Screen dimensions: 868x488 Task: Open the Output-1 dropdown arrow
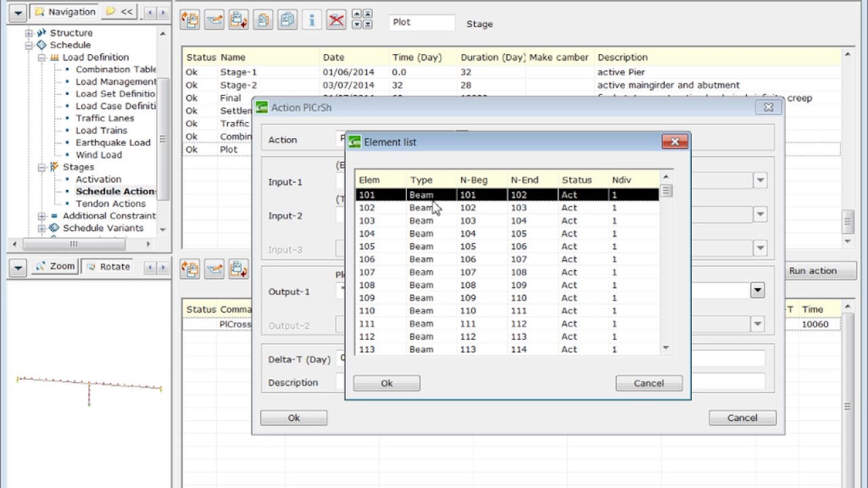point(757,290)
